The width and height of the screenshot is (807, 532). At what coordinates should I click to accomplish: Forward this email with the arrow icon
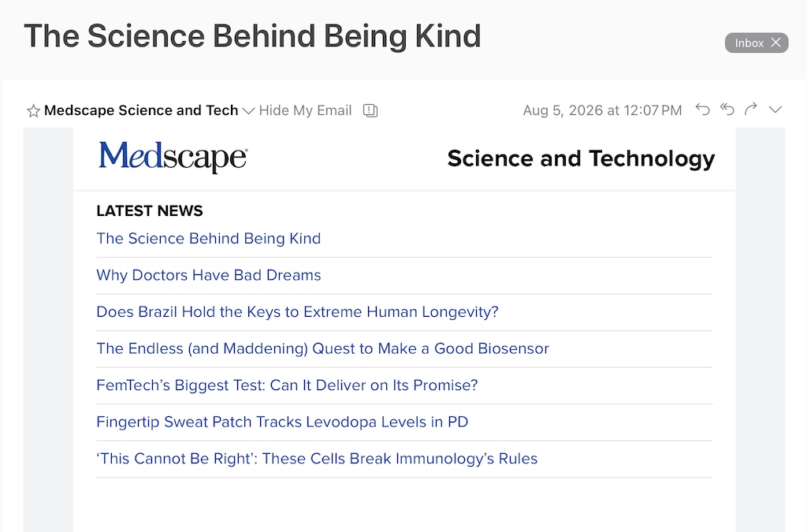point(751,109)
